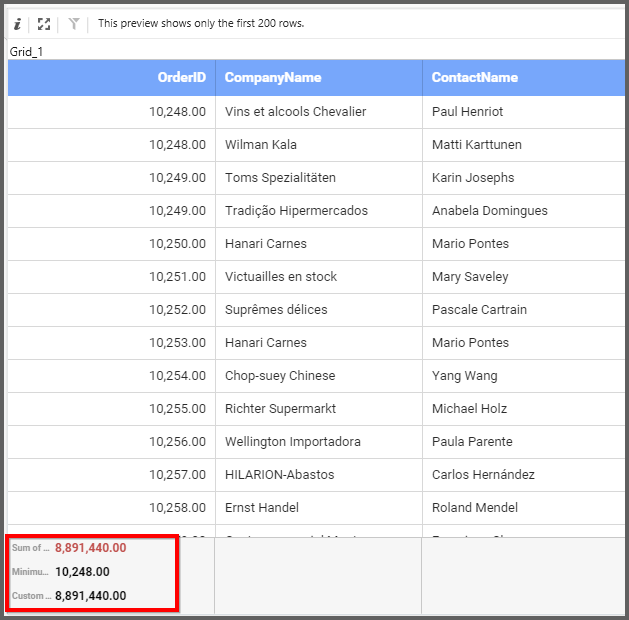
Task: Click the OrderID 10,251.00 cell
Action: click(x=177, y=277)
